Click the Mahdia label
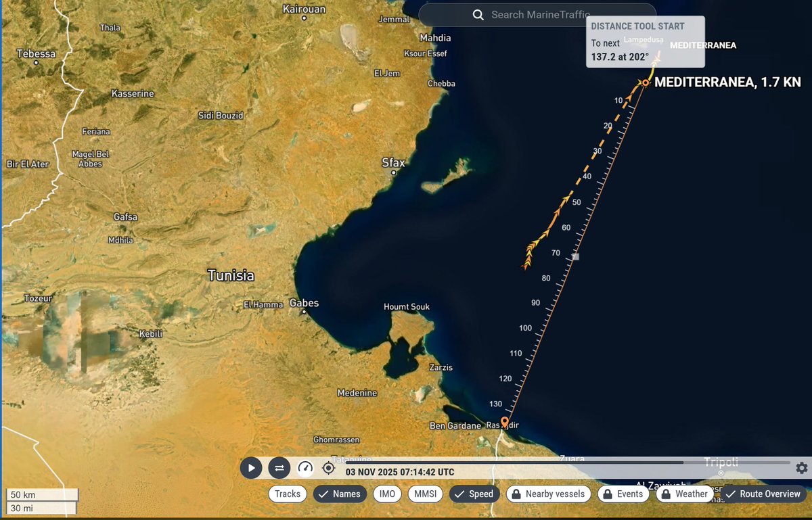 pos(435,38)
